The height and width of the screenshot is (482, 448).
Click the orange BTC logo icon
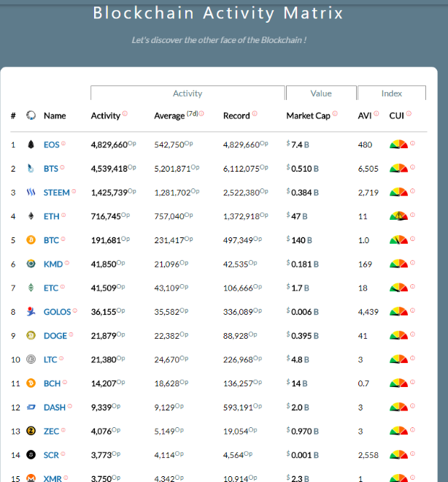(x=31, y=240)
